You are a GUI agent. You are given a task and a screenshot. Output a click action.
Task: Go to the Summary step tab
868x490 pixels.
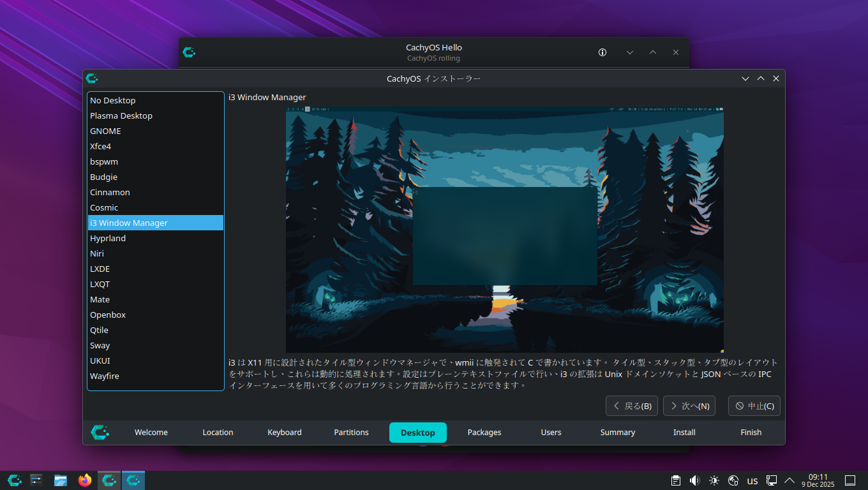[x=618, y=432]
